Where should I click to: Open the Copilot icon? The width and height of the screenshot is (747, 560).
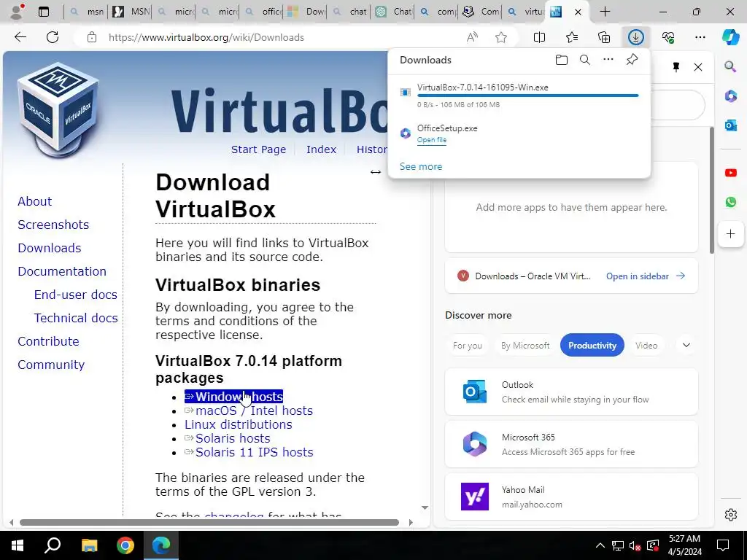point(730,37)
